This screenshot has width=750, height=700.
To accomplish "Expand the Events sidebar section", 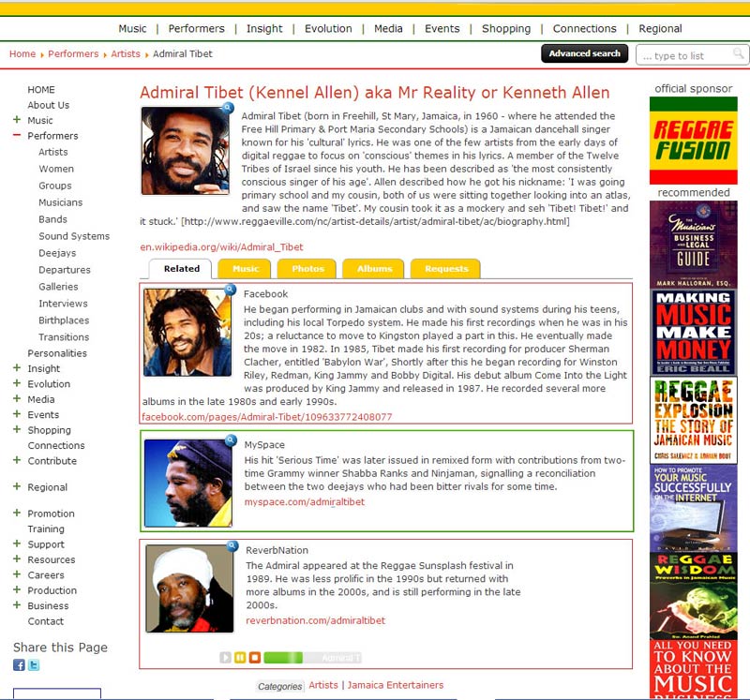I will (17, 413).
